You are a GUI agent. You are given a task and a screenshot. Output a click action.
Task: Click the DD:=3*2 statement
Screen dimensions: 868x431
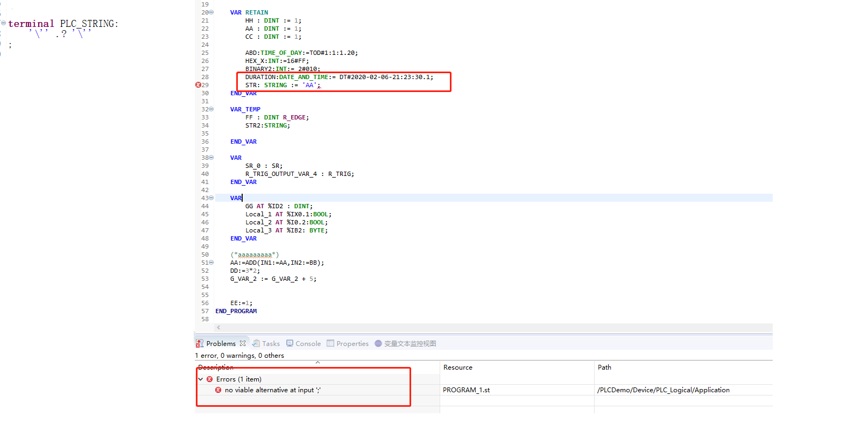(x=245, y=271)
